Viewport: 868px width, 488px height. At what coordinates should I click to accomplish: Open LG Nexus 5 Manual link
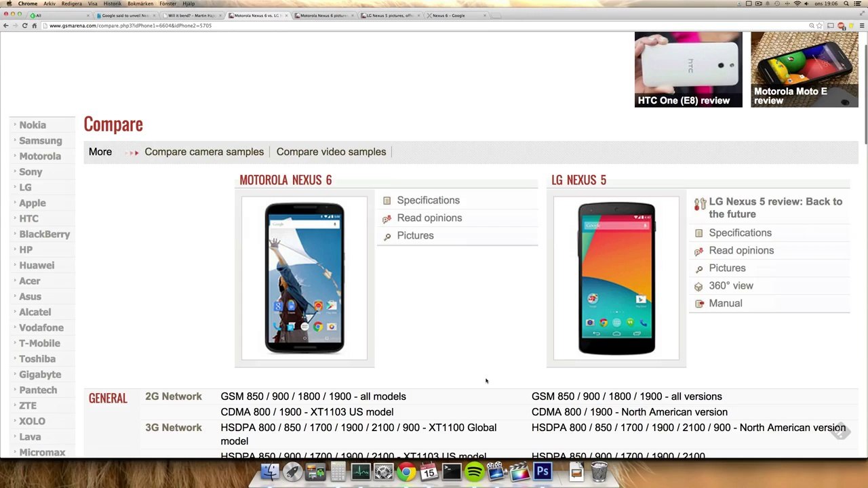725,304
